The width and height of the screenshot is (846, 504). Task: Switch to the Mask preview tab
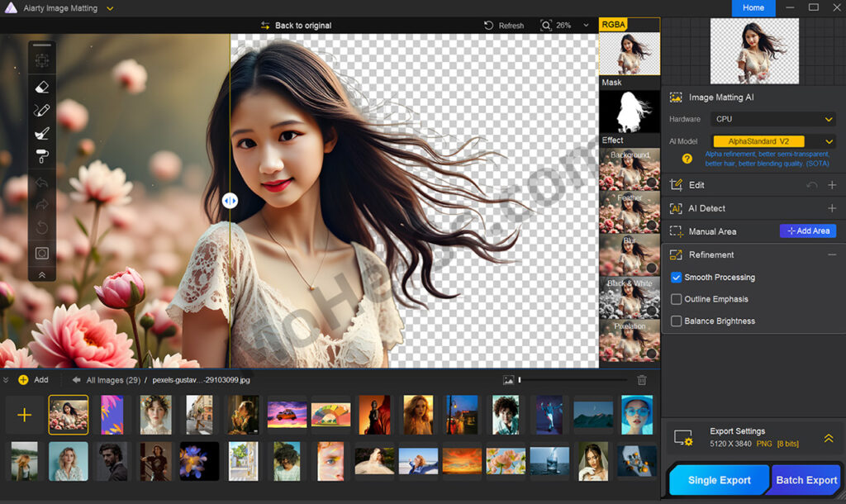point(629,83)
